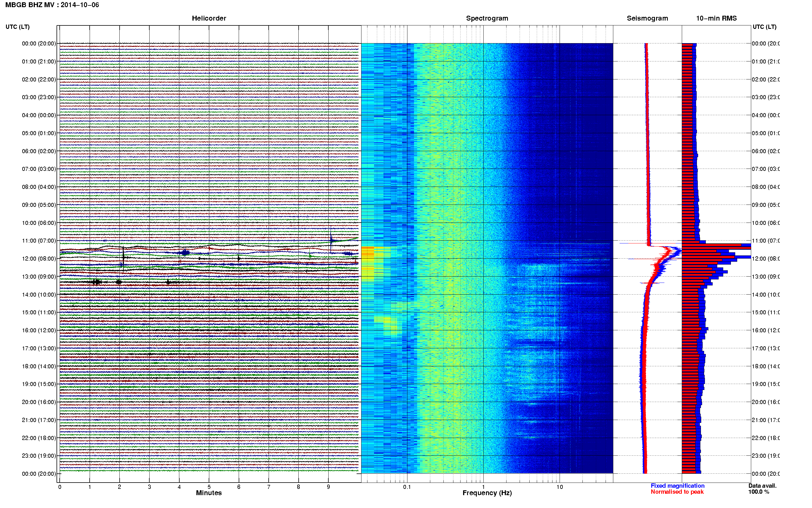The height and width of the screenshot is (508, 812).
Task: Click the left 15:00 (11:00) time label
Action: [x=39, y=313]
